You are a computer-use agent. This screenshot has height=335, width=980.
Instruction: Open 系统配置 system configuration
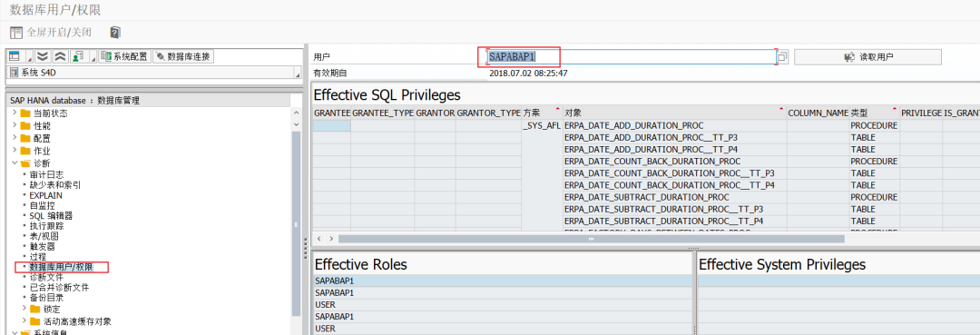point(124,56)
